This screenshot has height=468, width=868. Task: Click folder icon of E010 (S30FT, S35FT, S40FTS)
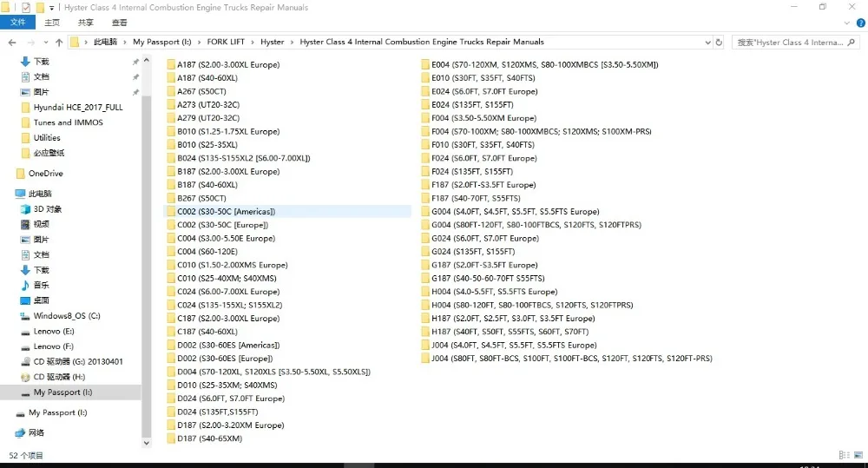click(x=425, y=78)
